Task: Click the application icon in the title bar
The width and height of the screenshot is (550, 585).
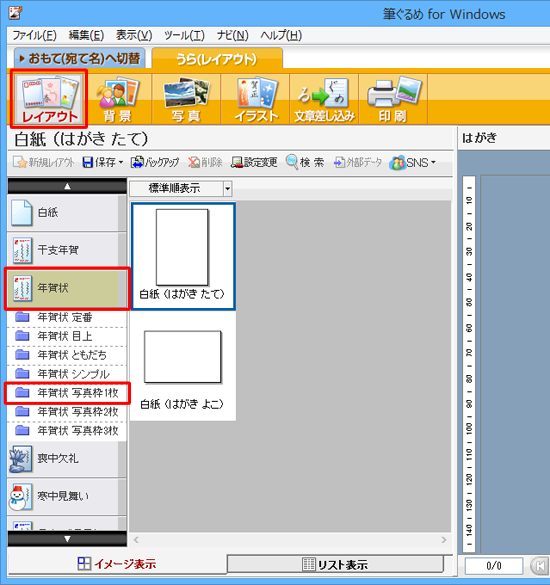Action: [x=16, y=13]
